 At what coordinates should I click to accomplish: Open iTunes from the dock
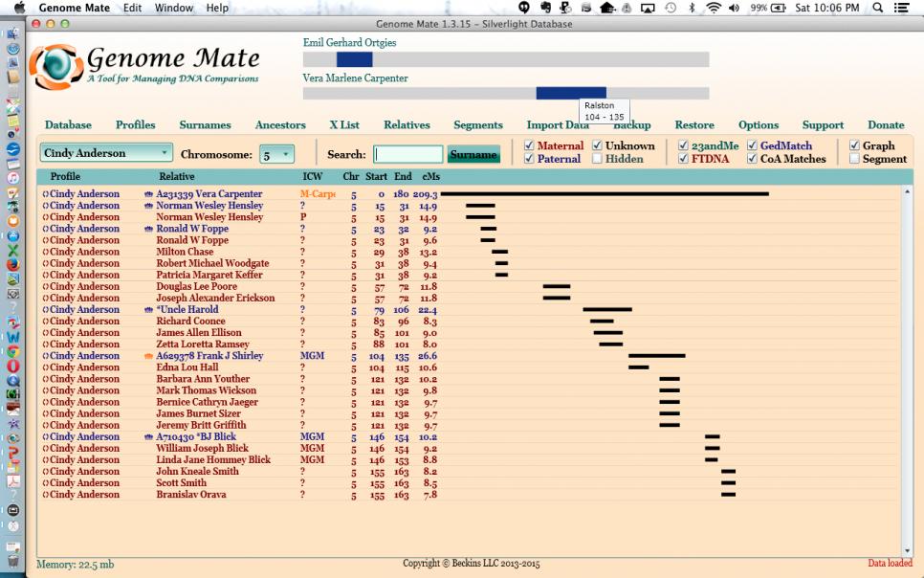(13, 178)
